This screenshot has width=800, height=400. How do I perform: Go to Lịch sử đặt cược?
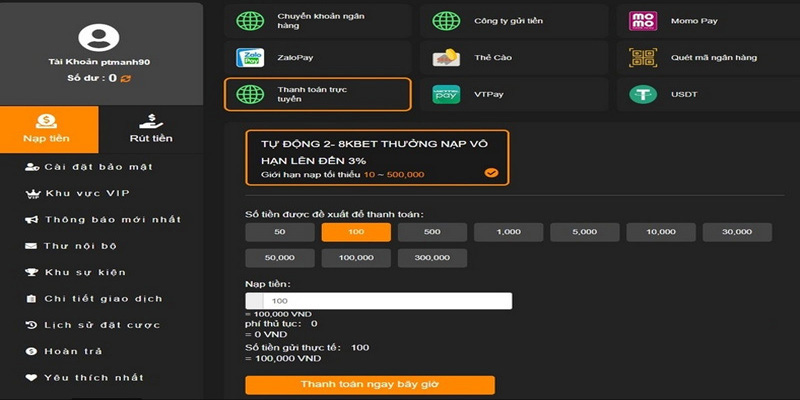tap(101, 325)
